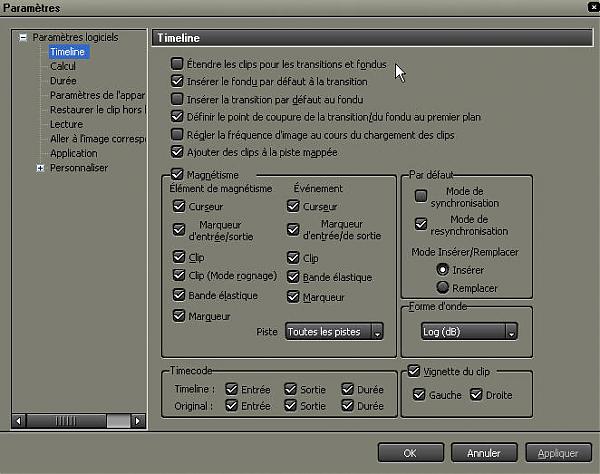The width and height of the screenshot is (600, 474).
Task: Toggle Timeline Entrée timecode checkbox
Action: (x=232, y=389)
